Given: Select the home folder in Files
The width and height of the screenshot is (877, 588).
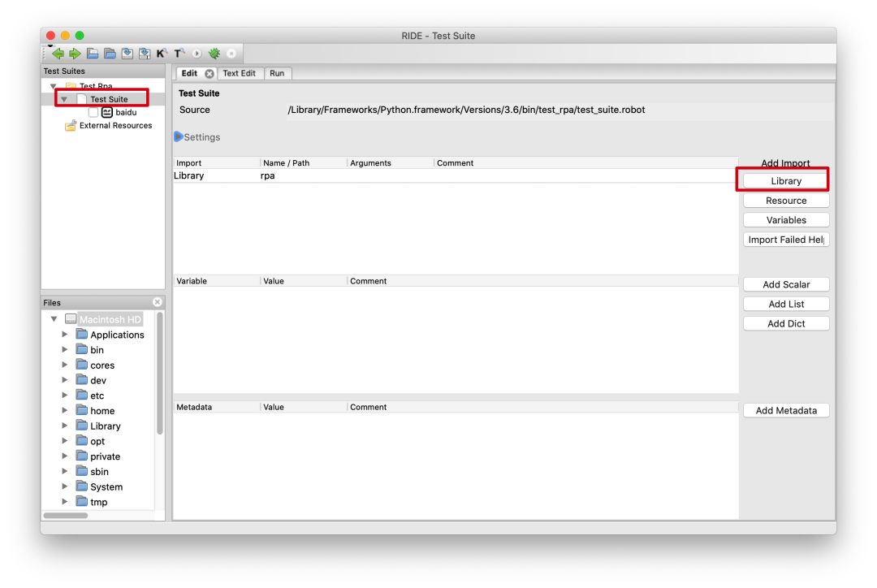Looking at the screenshot, I should (102, 411).
